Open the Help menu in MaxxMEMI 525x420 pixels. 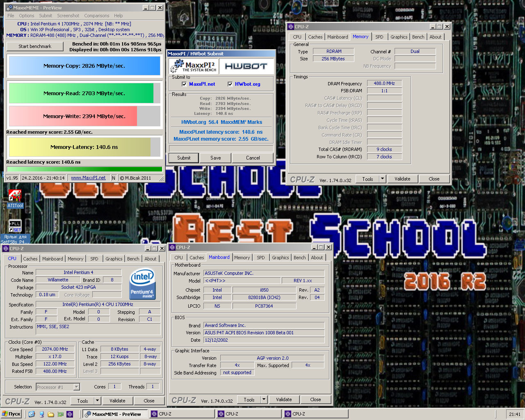(x=119, y=16)
